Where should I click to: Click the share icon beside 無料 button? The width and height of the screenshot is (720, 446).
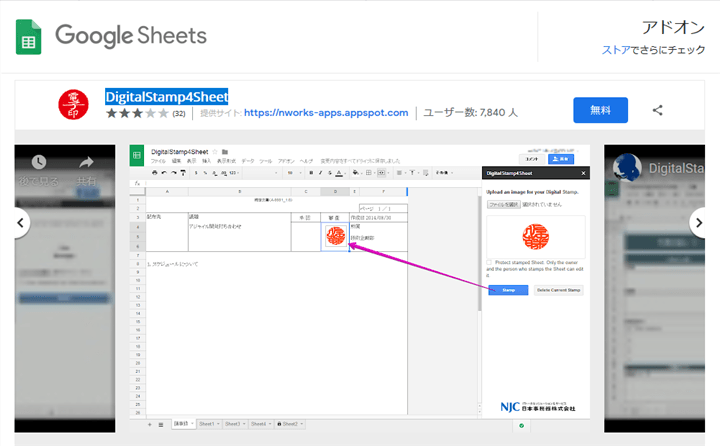(657, 110)
